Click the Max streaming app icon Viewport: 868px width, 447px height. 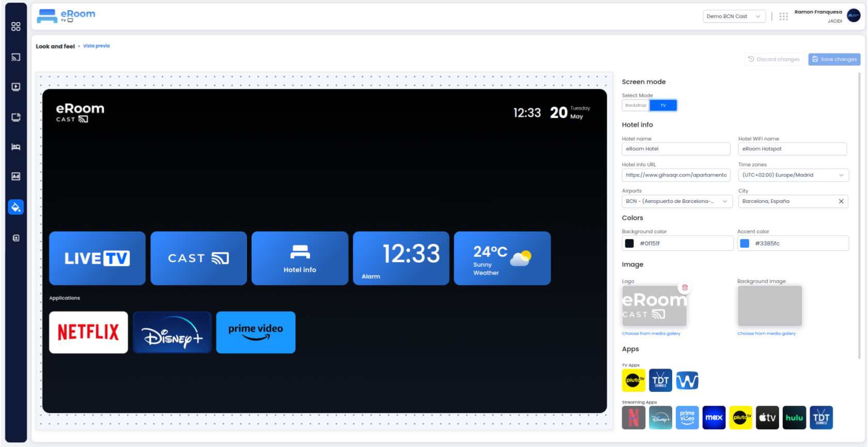coord(714,418)
